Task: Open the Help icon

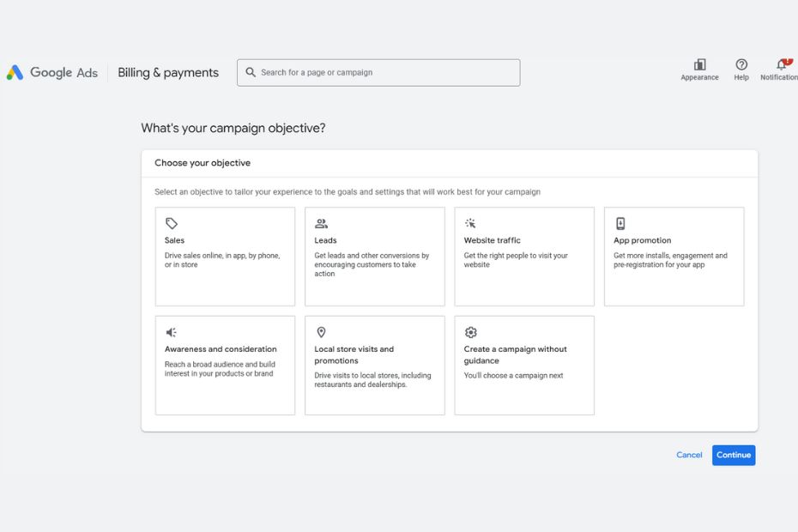Action: click(741, 65)
